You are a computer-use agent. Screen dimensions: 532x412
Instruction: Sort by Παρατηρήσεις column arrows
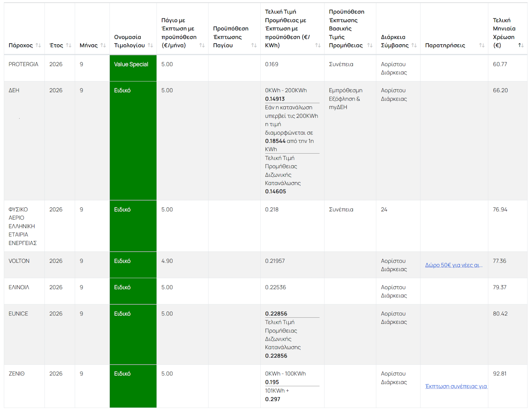482,46
